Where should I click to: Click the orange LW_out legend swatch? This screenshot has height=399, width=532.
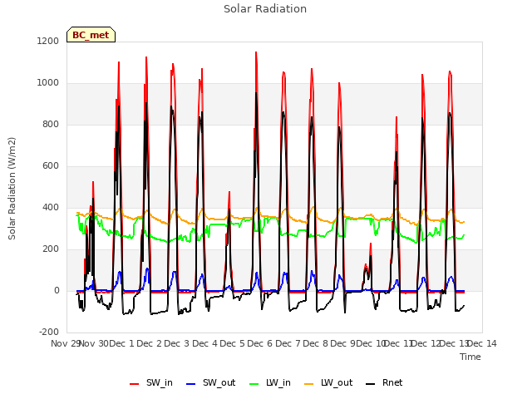click(x=309, y=384)
